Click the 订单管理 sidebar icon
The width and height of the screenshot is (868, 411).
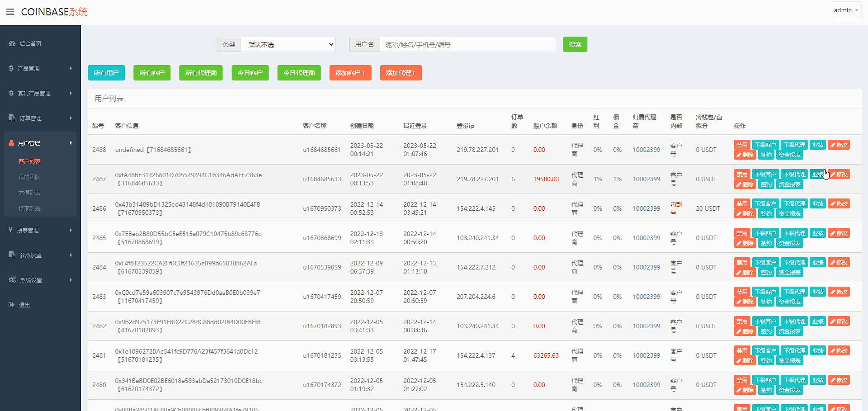(x=12, y=118)
